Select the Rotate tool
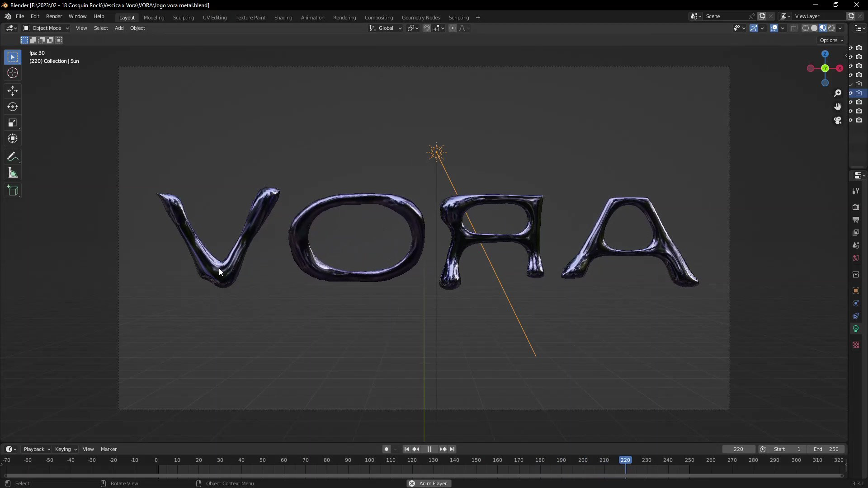Screen dimensions: 868x488 [13, 107]
